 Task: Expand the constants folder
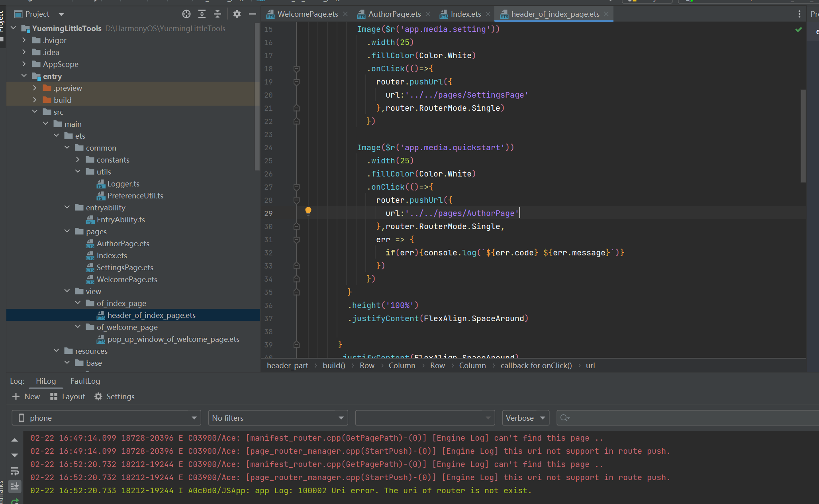[x=78, y=160]
